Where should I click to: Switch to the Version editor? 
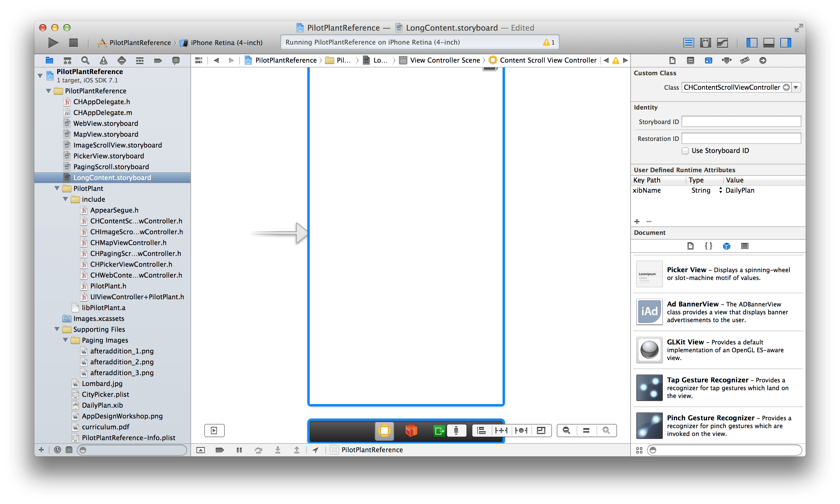(722, 42)
